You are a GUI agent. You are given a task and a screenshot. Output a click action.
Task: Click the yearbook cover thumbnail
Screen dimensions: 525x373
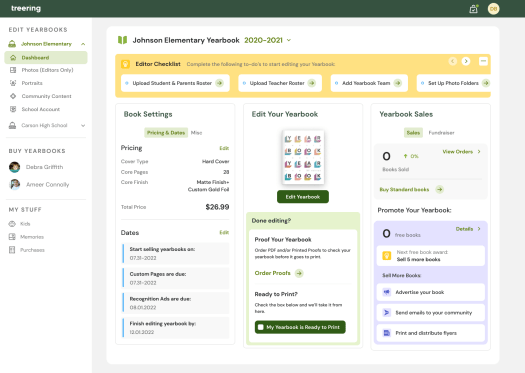pyautogui.click(x=303, y=157)
